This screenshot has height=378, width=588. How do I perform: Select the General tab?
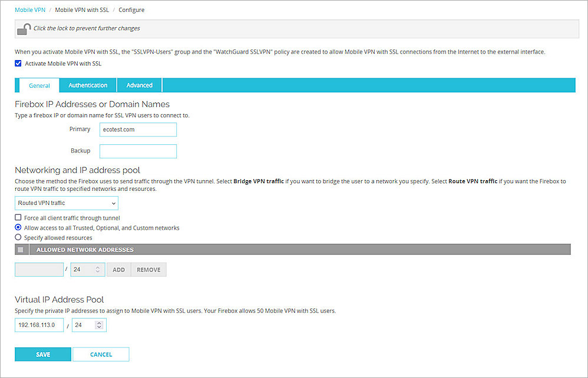pos(39,85)
